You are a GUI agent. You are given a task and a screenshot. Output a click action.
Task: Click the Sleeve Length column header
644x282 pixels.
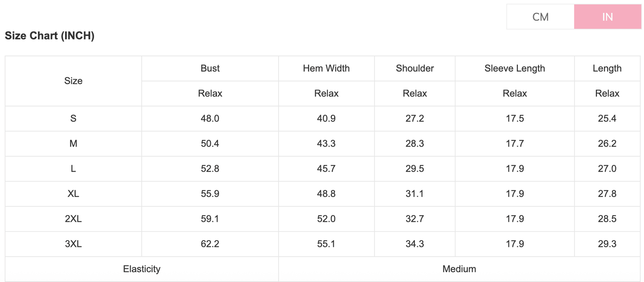[x=514, y=68]
